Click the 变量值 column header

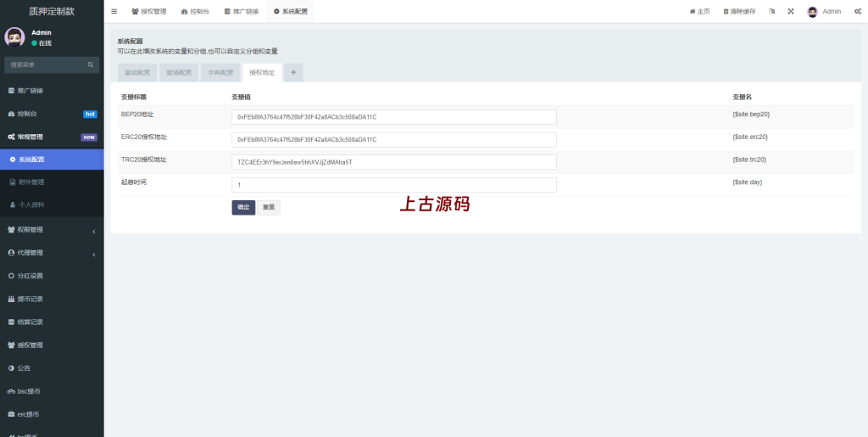click(241, 97)
